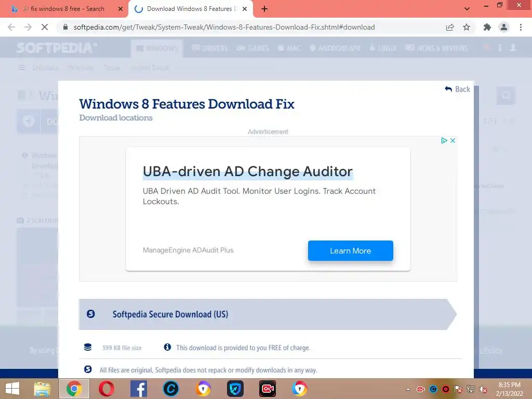Screen dimensions: 532x399
Task: Open the System Tweak breadcrumb link
Action: pos(150,68)
